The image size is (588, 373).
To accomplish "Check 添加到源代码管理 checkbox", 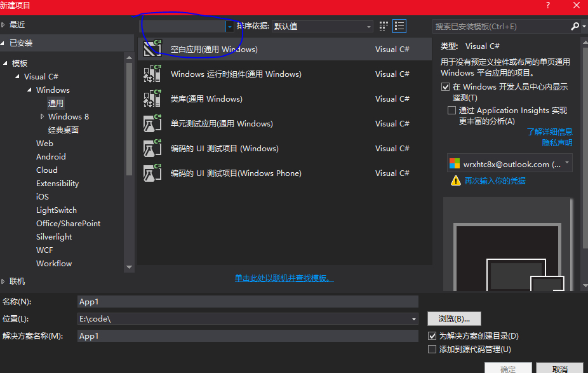I will coord(432,349).
